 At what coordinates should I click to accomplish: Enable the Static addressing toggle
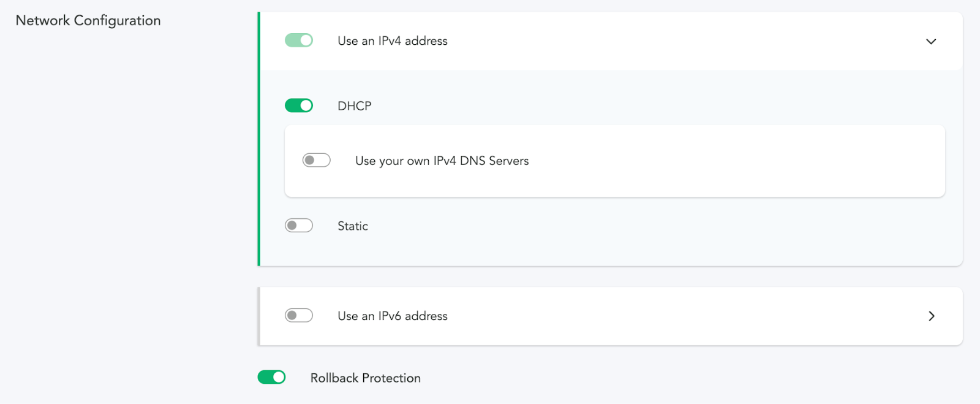(299, 226)
